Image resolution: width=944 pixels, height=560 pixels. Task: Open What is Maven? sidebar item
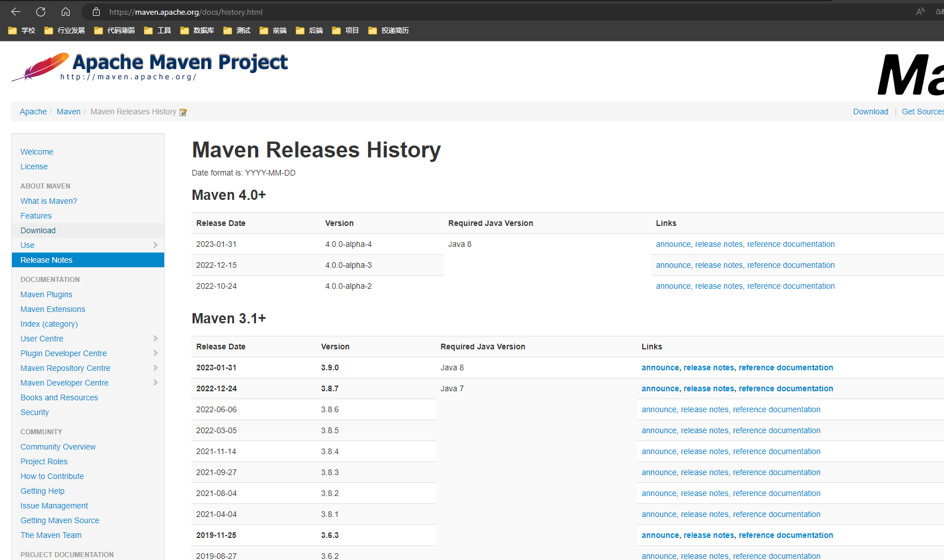point(49,201)
